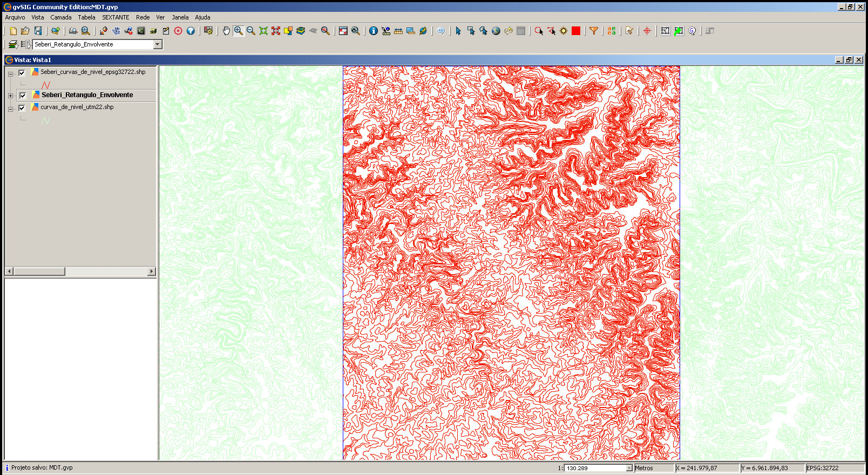The image size is (868, 475).
Task: Select the Pan hand tool
Action: coord(226,31)
